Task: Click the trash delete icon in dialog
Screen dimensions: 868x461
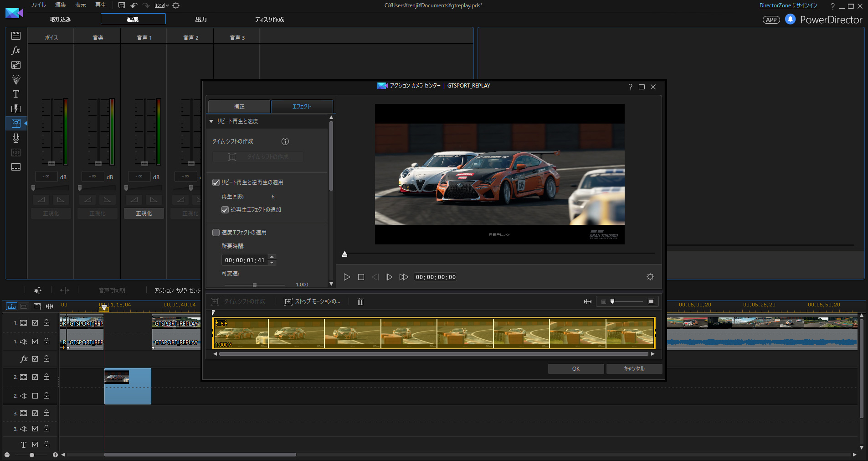Action: pyautogui.click(x=360, y=301)
